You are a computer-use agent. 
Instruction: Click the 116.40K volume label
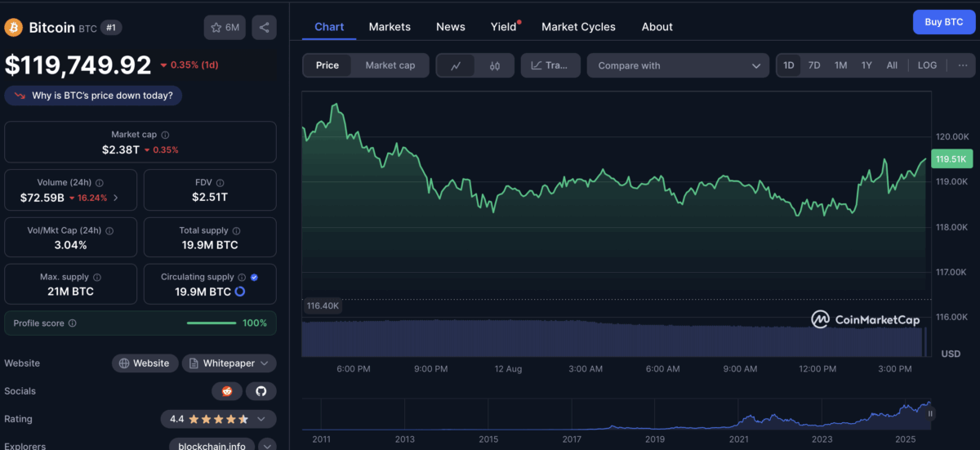323,306
